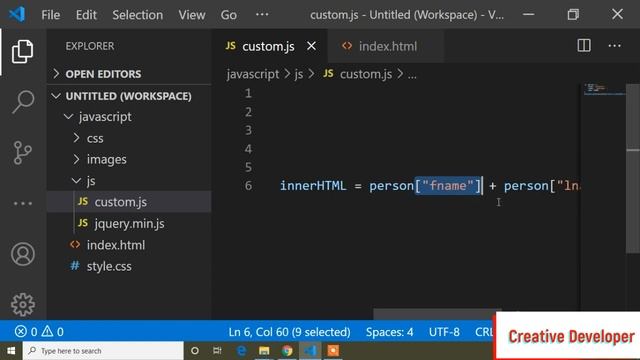Expand the css folder
Image resolution: width=640 pixels, height=360 pixels.
pos(129,138)
